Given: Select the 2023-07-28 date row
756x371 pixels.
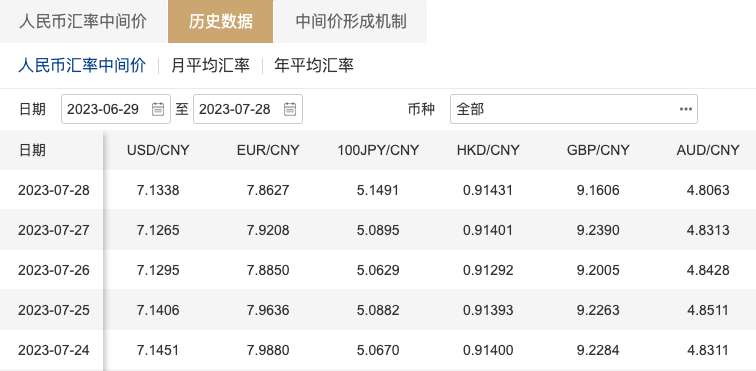Looking at the screenshot, I should [x=378, y=190].
